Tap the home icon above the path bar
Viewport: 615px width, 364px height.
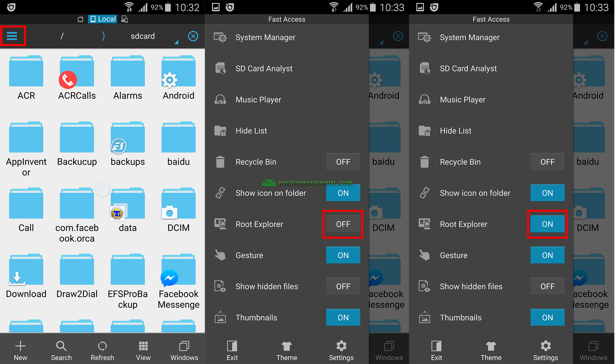click(80, 19)
